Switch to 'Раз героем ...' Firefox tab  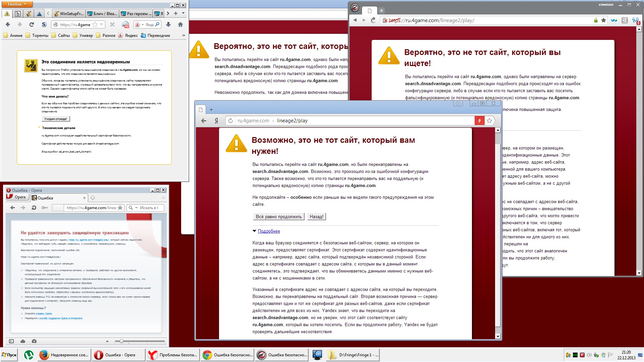(136, 13)
